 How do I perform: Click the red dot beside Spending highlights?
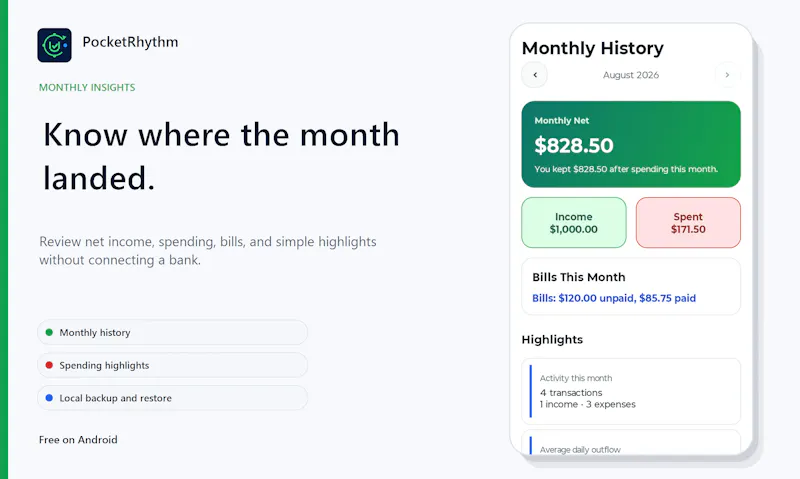click(x=49, y=365)
